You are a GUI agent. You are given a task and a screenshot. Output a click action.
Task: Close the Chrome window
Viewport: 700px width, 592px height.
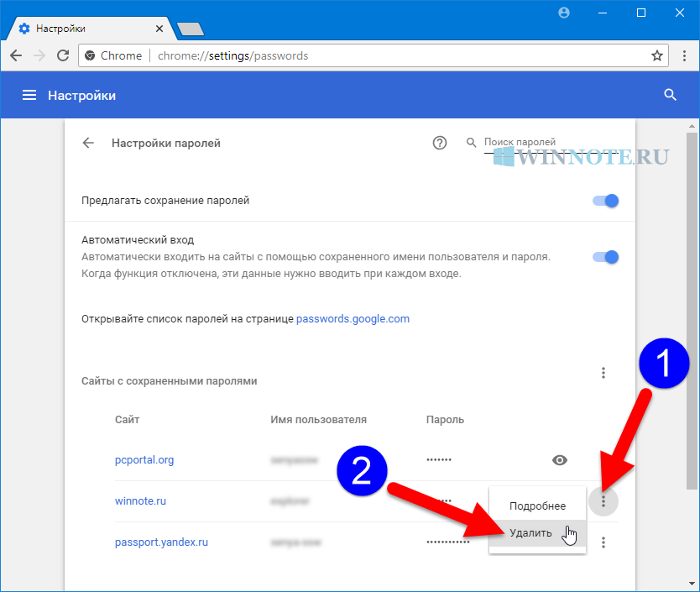coord(680,13)
